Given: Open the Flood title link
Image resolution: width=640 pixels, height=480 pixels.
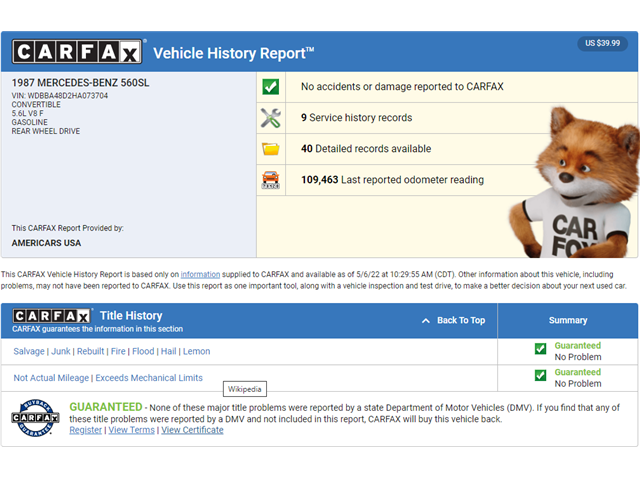Looking at the screenshot, I should (143, 351).
